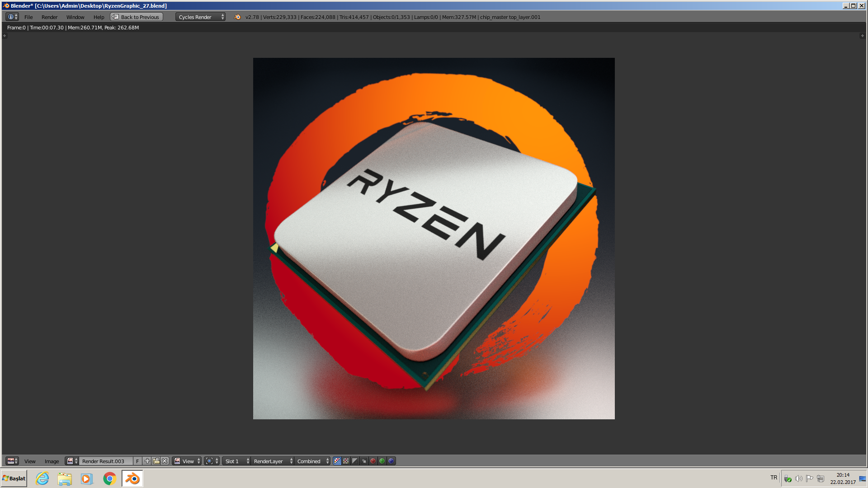Image resolution: width=868 pixels, height=488 pixels.
Task: Open Internet Explorer from the taskbar
Action: [42, 479]
